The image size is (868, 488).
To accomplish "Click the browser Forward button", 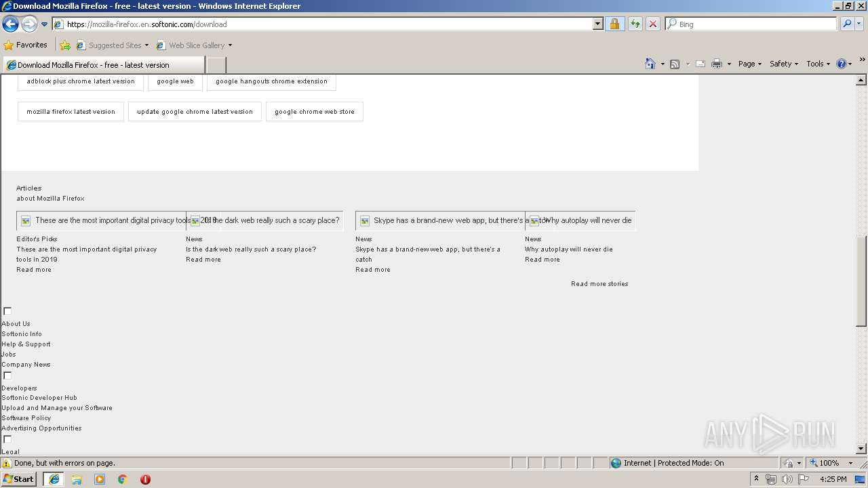I will click(x=29, y=24).
